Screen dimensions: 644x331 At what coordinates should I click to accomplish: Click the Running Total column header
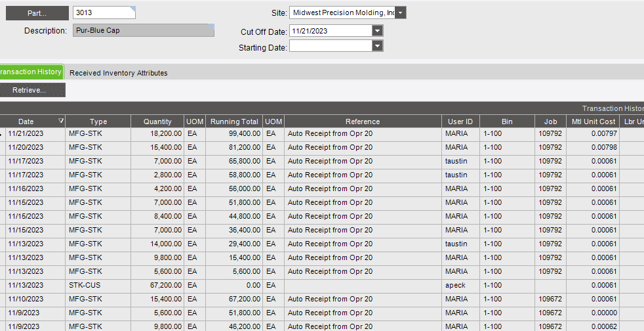(234, 121)
